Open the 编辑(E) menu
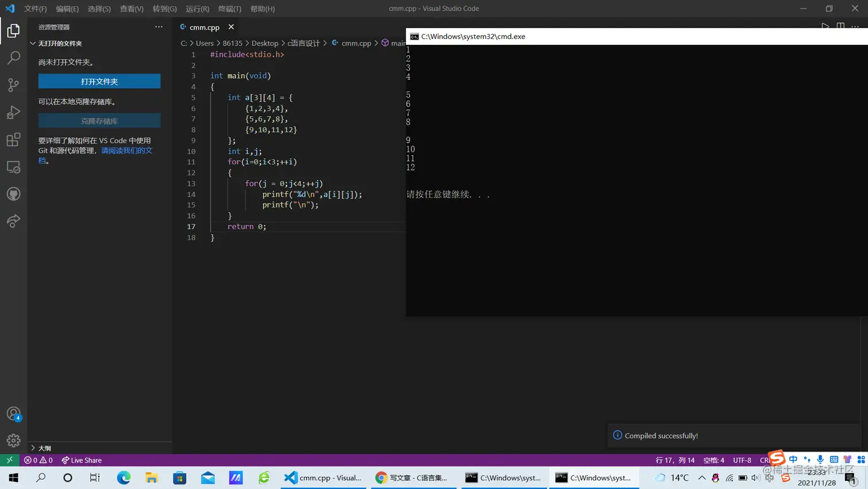The image size is (868, 489). click(x=67, y=9)
